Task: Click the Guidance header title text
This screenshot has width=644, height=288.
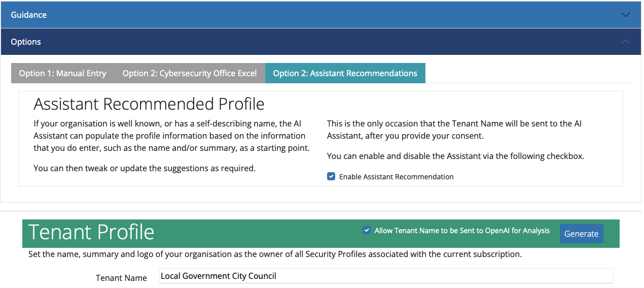Action: 29,15
